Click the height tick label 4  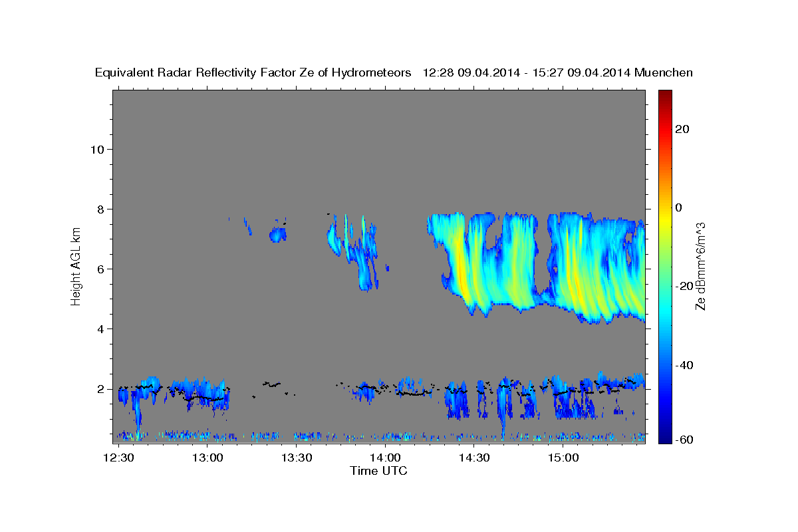[x=100, y=329]
